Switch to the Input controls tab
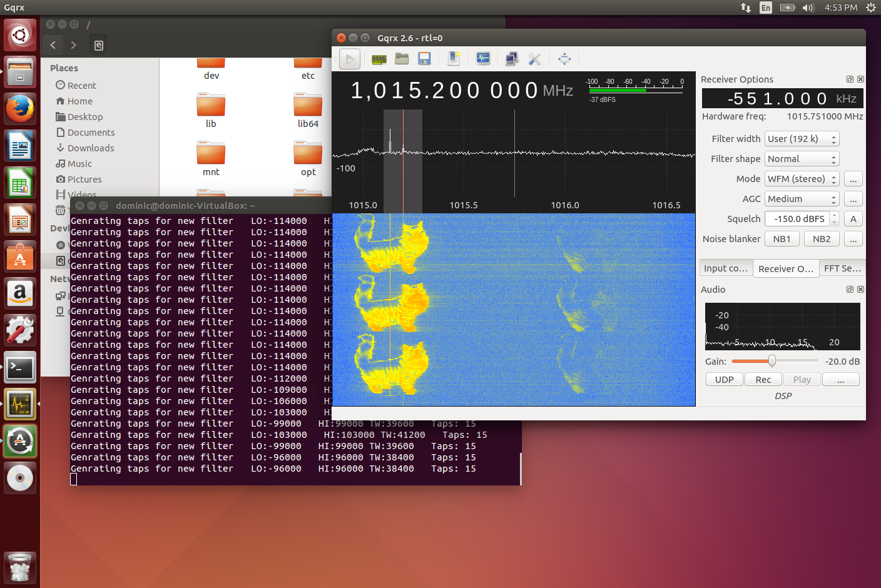Screen dimensions: 881x588 coord(726,268)
